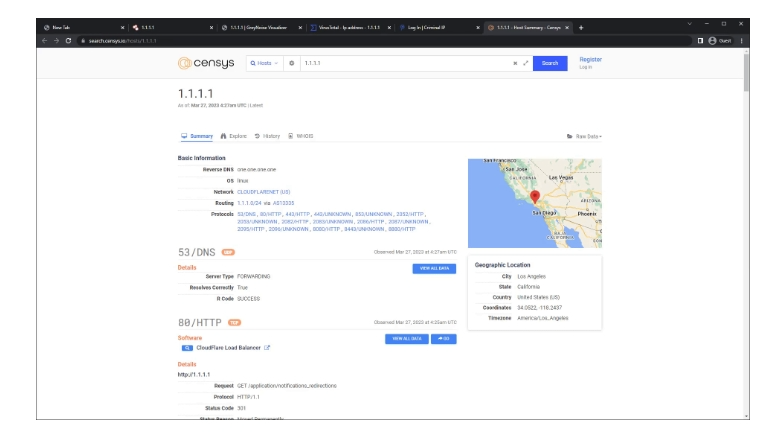Image resolution: width=774 pixels, height=444 pixels.
Task: Click the status code value 301
Action: (x=241, y=408)
